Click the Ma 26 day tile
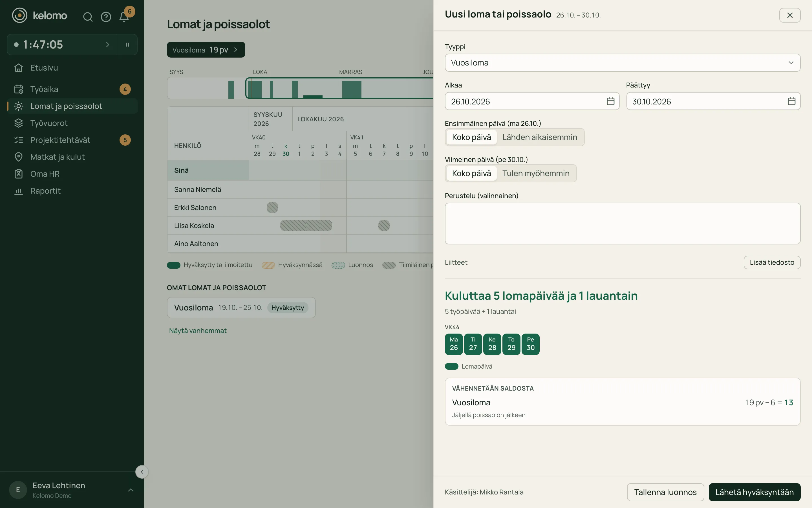 click(454, 344)
